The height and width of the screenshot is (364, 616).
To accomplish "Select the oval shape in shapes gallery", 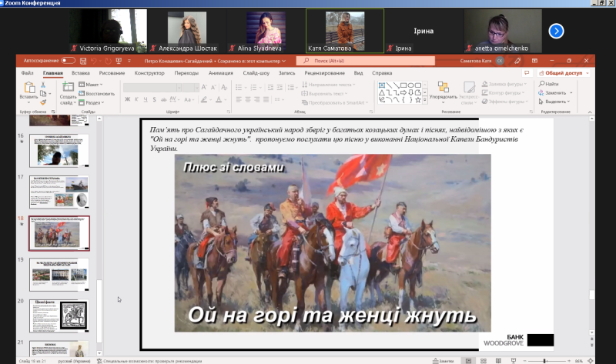I will 410,85.
